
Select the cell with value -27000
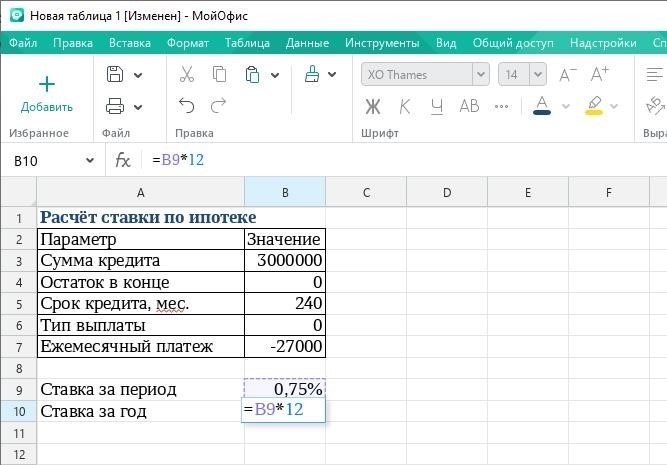click(285, 347)
